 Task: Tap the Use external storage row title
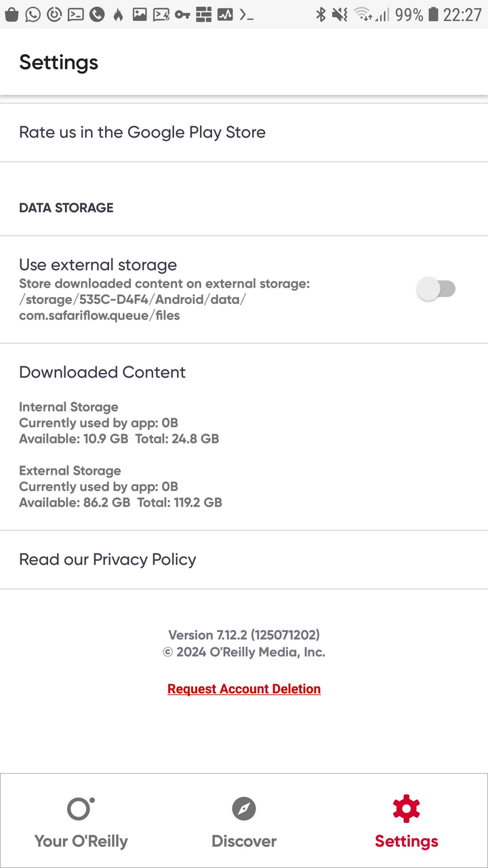[x=98, y=264]
